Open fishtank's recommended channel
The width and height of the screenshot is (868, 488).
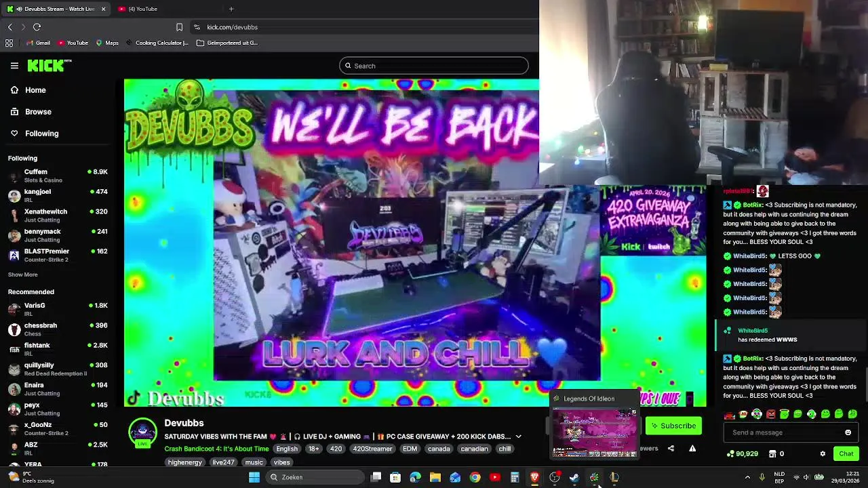point(58,349)
